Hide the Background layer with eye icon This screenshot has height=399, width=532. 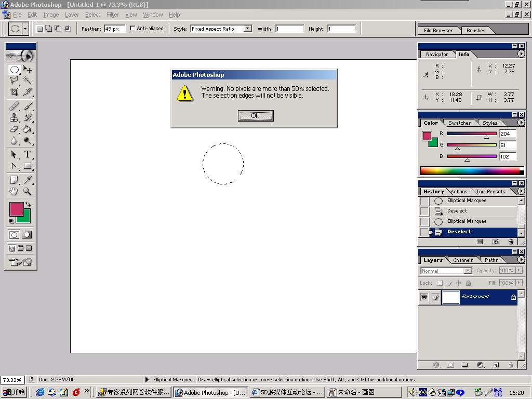click(x=424, y=297)
